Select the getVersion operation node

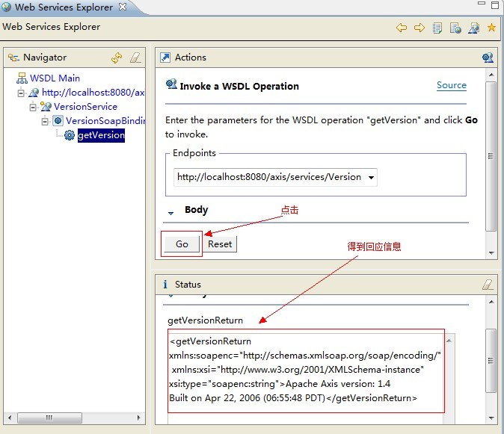[x=100, y=135]
